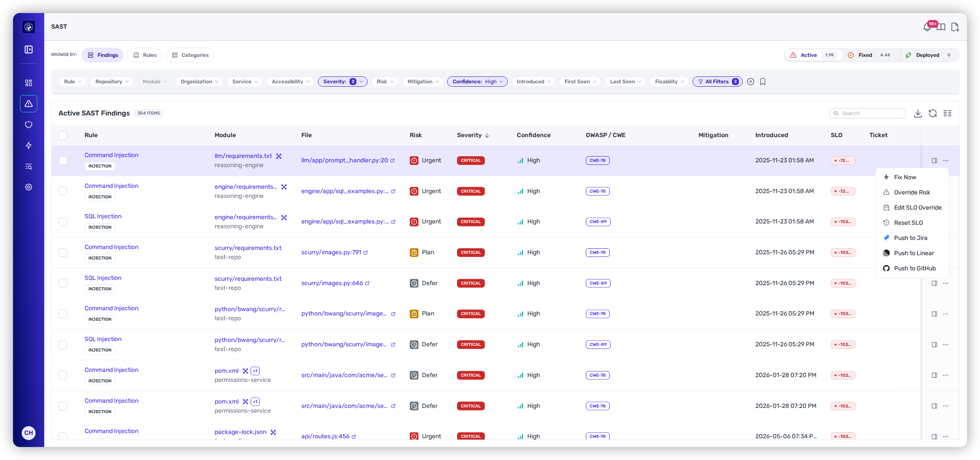This screenshot has height=460, width=980.
Task: Expand the Fixability filter dropdown
Action: (x=669, y=82)
